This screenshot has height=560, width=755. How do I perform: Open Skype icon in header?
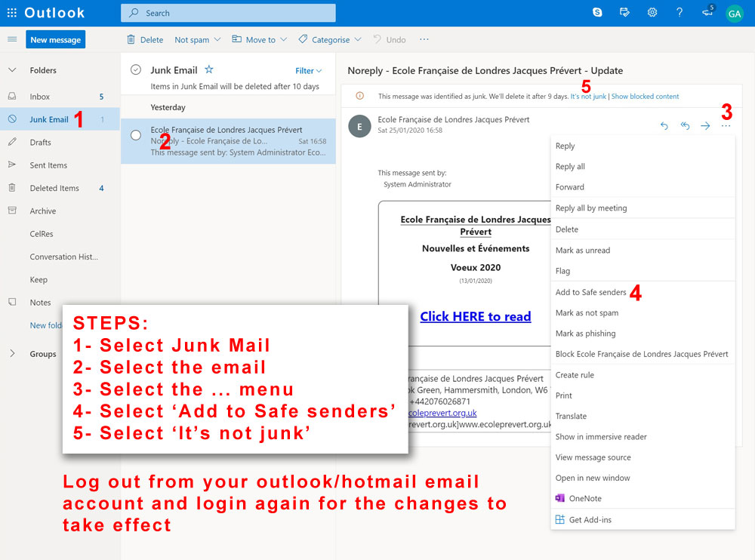[x=597, y=13]
